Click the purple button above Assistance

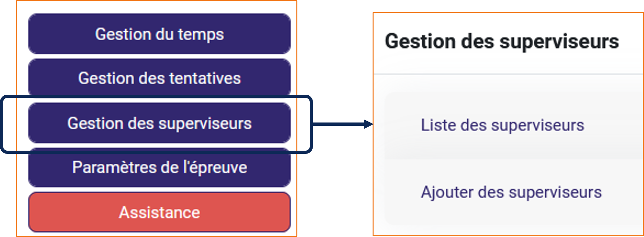click(159, 167)
